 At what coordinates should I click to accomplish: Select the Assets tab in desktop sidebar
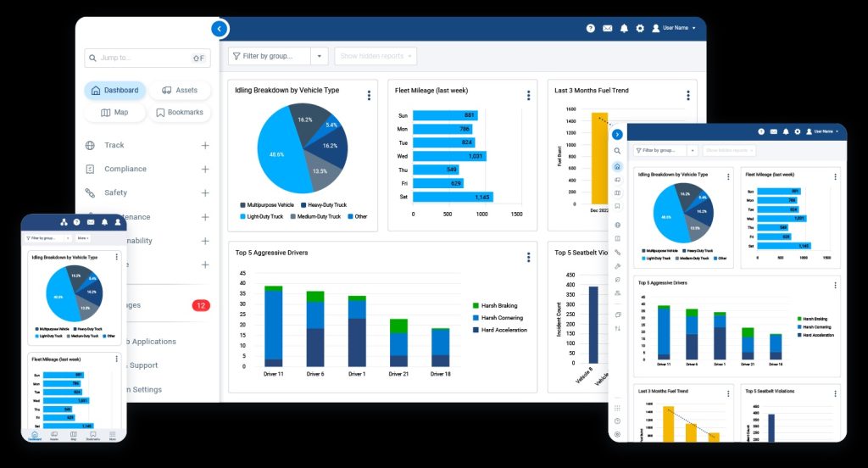click(x=180, y=90)
